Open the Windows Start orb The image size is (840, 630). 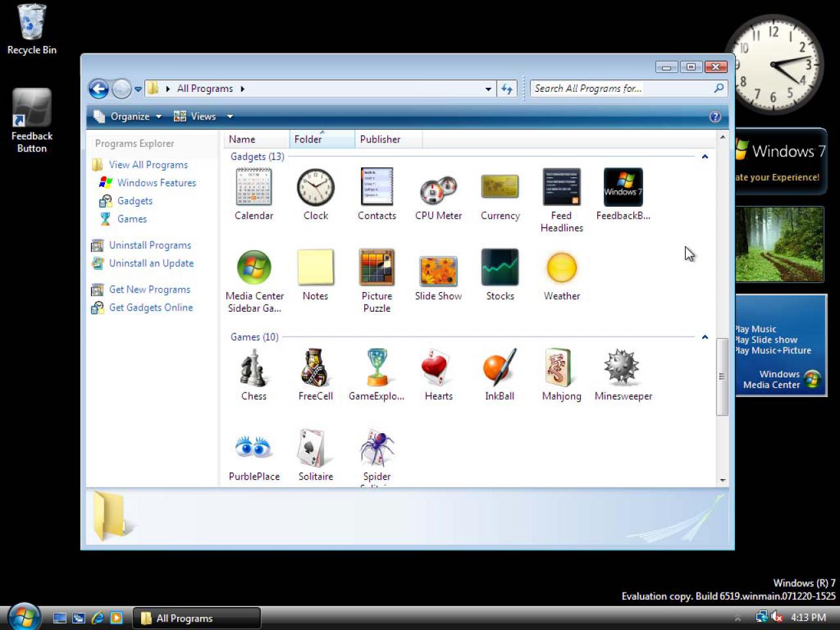24,617
